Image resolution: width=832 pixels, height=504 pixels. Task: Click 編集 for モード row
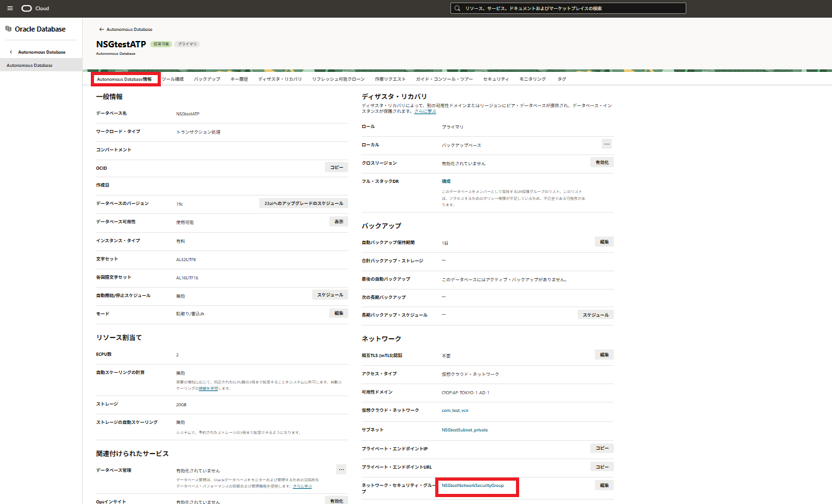pos(339,313)
